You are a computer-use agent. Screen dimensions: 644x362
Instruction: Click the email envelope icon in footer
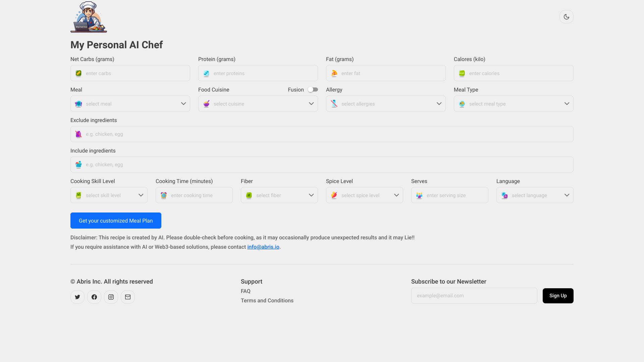128,297
